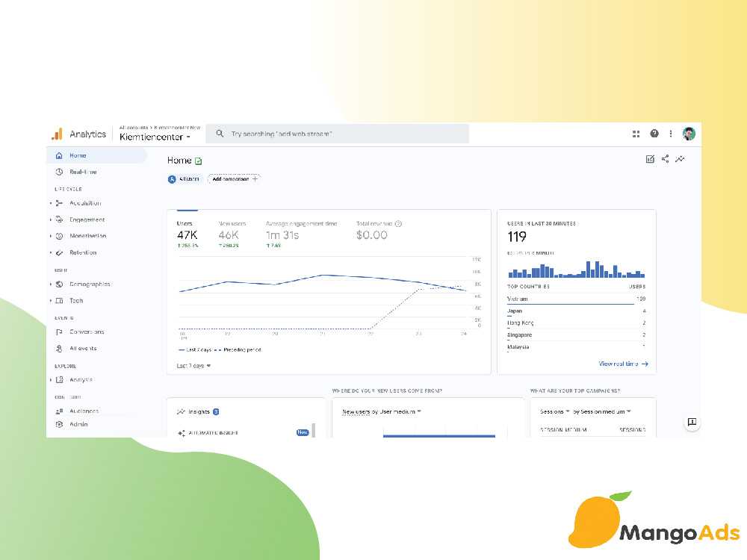Click the feedback icon at bottom right
Image resolution: width=747 pixels, height=560 pixels.
point(692,423)
